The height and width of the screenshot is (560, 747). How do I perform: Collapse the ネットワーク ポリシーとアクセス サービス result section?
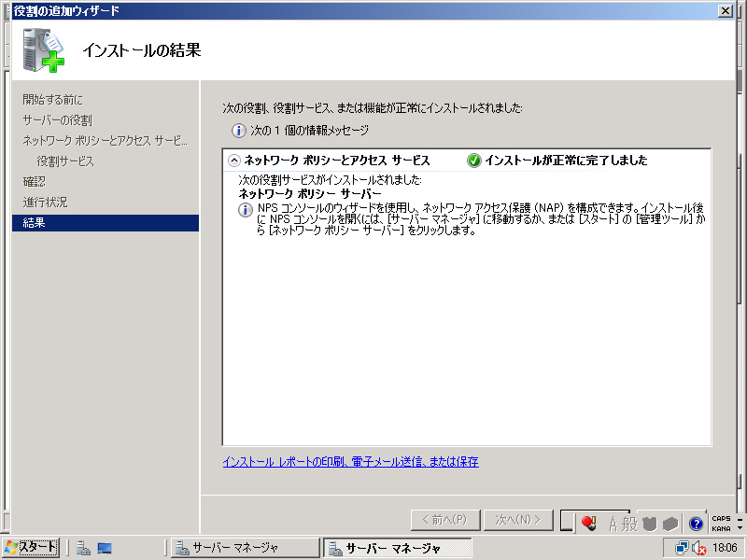tap(233, 161)
